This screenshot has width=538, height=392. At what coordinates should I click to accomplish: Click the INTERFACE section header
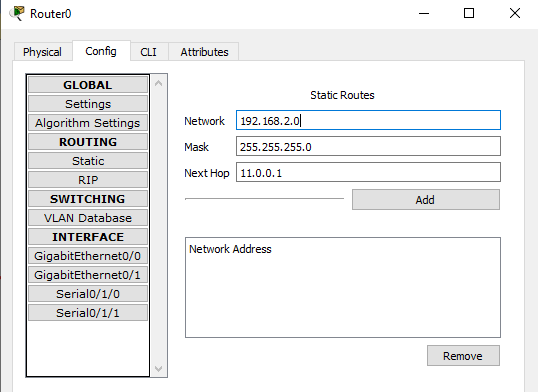[x=88, y=237]
